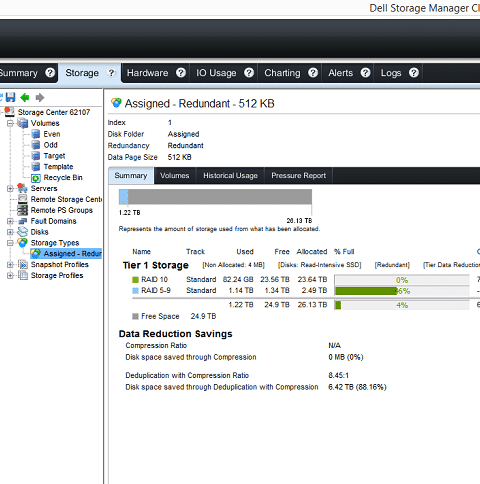Click the 512 KB data page size value
Screen dimensions: 480x484
pos(179,157)
